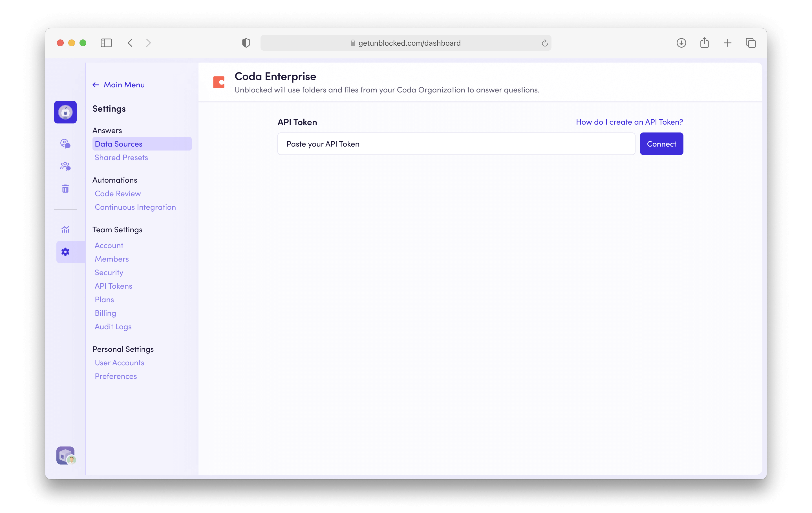Toggle the Safari sidebar panel button
This screenshot has width=812, height=513.
click(x=106, y=43)
